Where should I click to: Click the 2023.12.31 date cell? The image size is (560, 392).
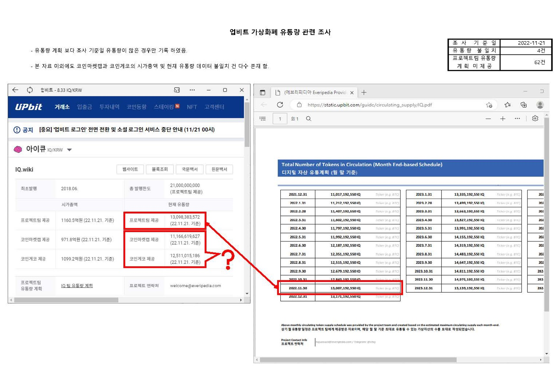pyautogui.click(x=424, y=288)
